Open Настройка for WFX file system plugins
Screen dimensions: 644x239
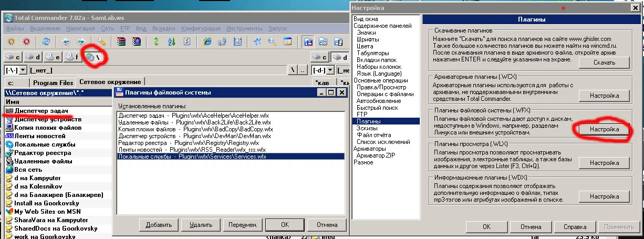click(605, 129)
